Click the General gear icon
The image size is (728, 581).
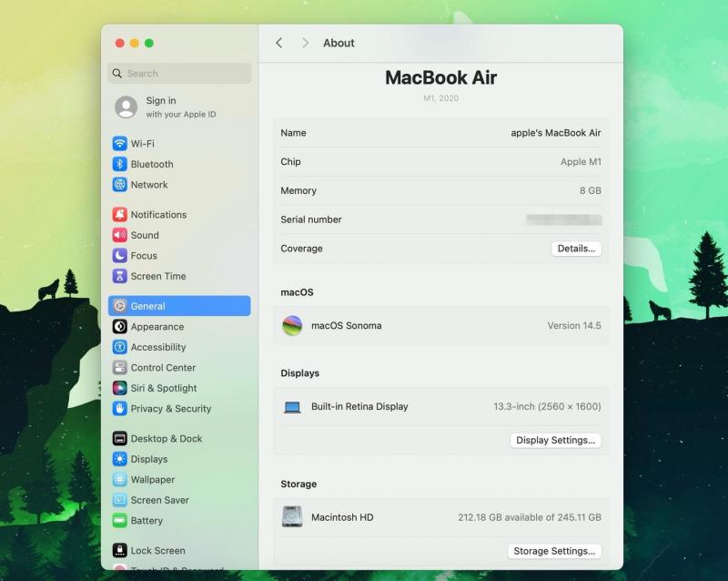point(120,306)
